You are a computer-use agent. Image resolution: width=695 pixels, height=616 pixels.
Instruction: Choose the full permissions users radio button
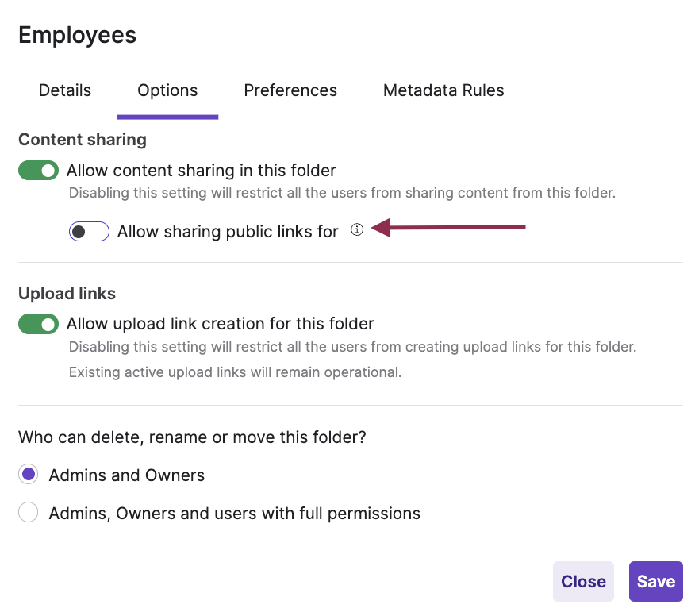(x=29, y=513)
